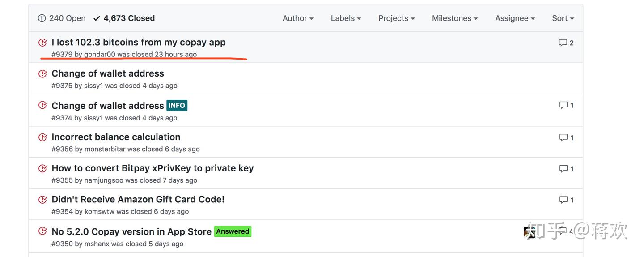Click the INFO label badge
The image size is (644, 257).
177,106
